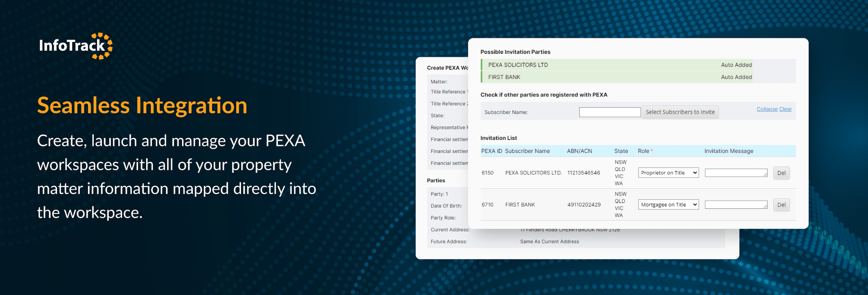Image resolution: width=868 pixels, height=295 pixels.
Task: Click the Collapse link
Action: pos(767,109)
